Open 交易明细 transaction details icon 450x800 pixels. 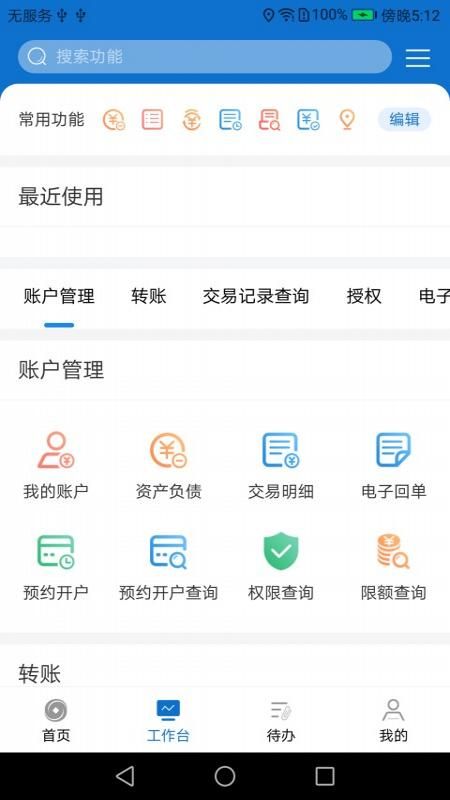coord(281,450)
